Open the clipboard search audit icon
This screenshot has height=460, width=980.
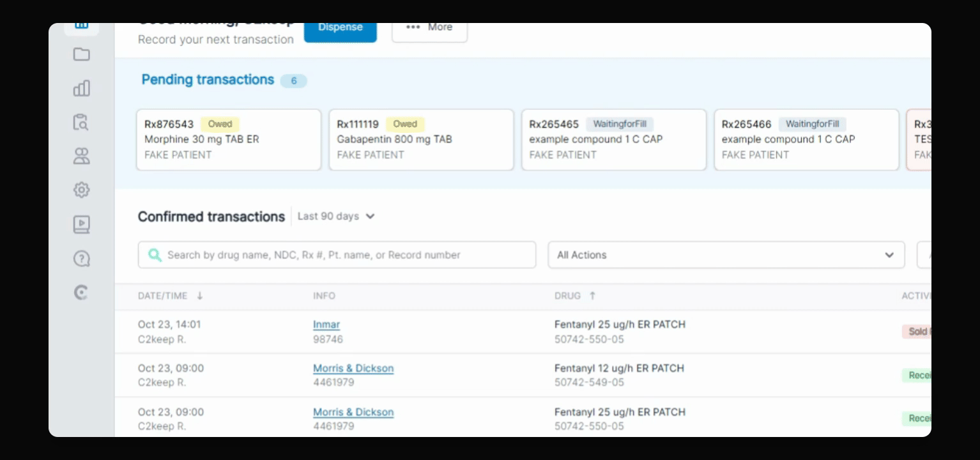[82, 122]
